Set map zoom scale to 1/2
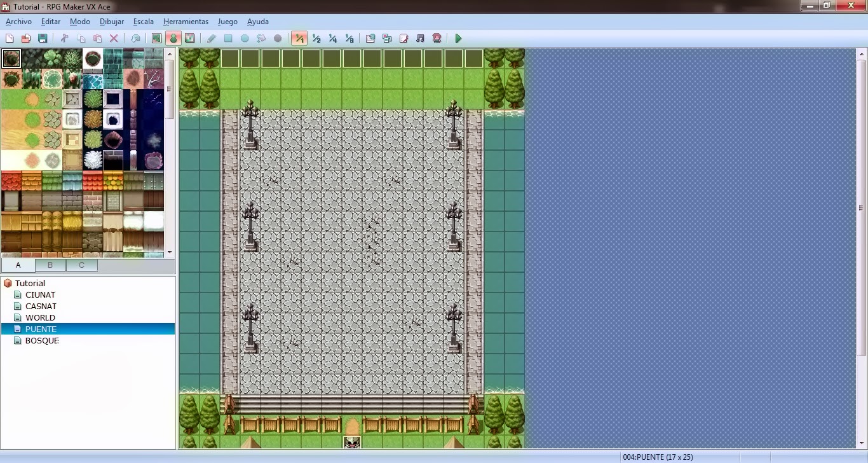The height and width of the screenshot is (463, 868). [x=316, y=38]
